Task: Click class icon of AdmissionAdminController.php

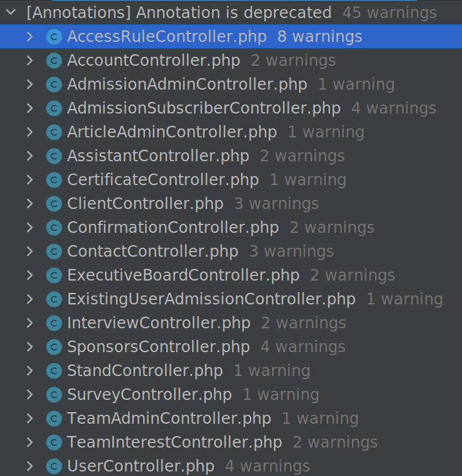Action: click(x=54, y=84)
